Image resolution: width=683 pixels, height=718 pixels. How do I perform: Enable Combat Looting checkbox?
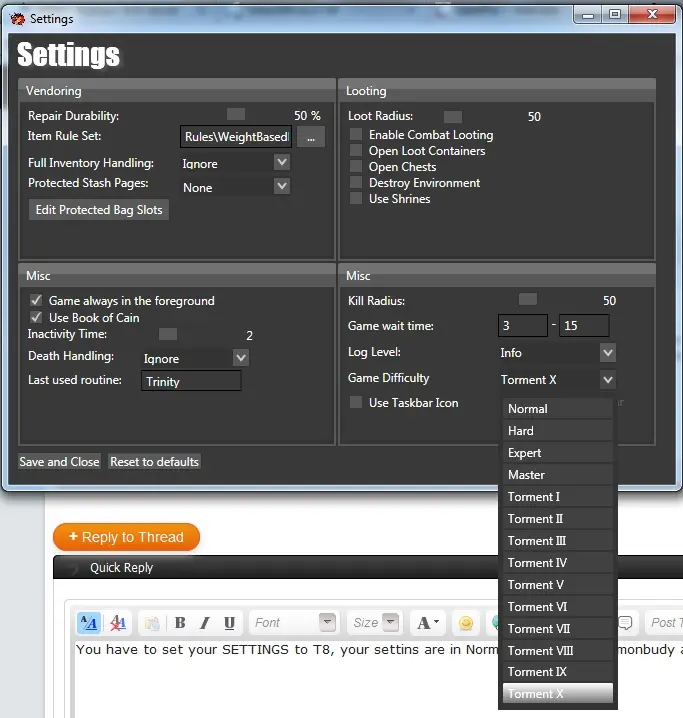(x=356, y=135)
